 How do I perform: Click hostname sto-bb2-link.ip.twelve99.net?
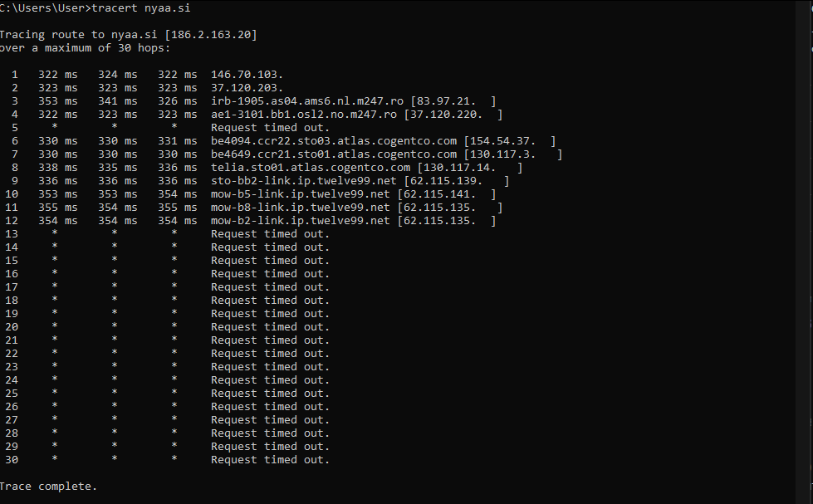pos(304,181)
